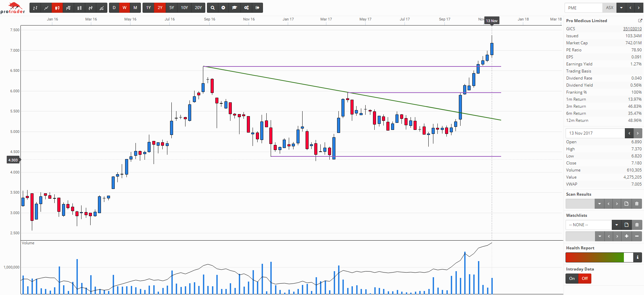This screenshot has height=295, width=644.
Task: Expand the Scan Results dropdown
Action: [599, 204]
